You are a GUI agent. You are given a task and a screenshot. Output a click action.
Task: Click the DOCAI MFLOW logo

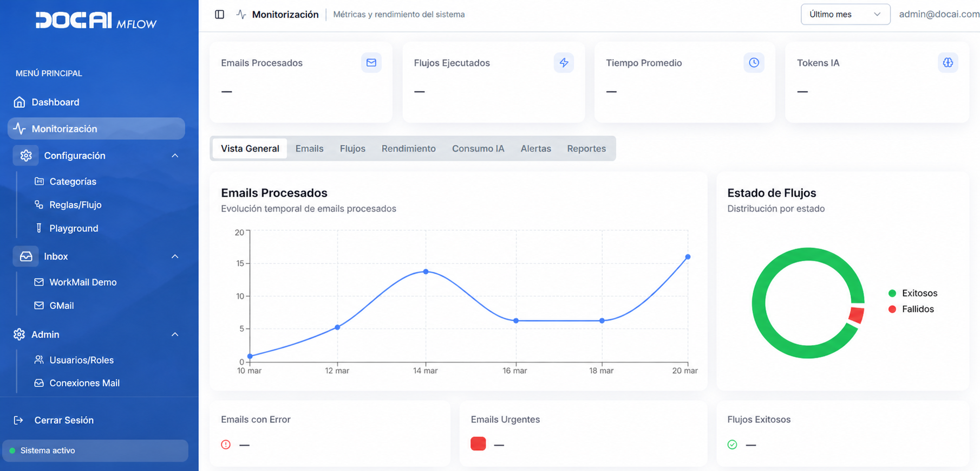[x=96, y=21]
